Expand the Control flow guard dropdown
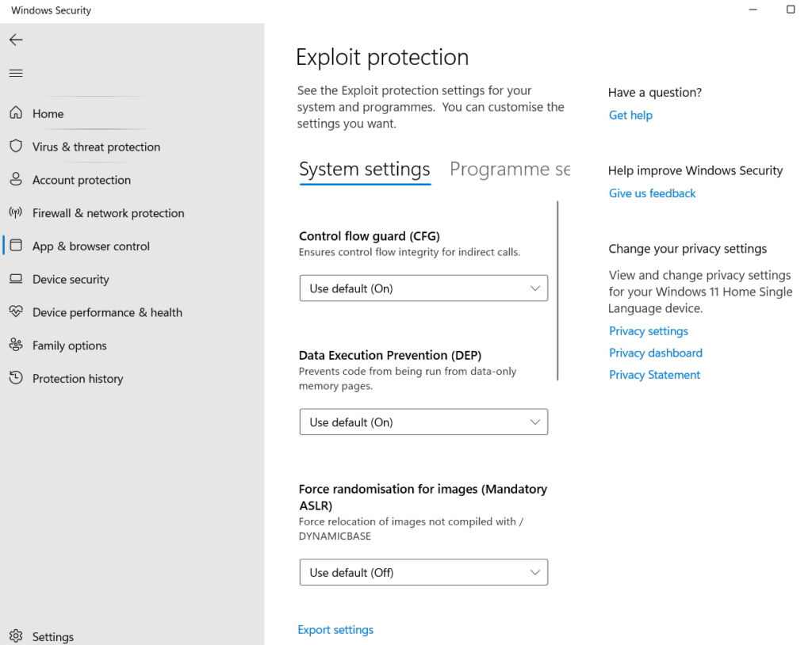This screenshot has height=645, width=812. tap(423, 288)
